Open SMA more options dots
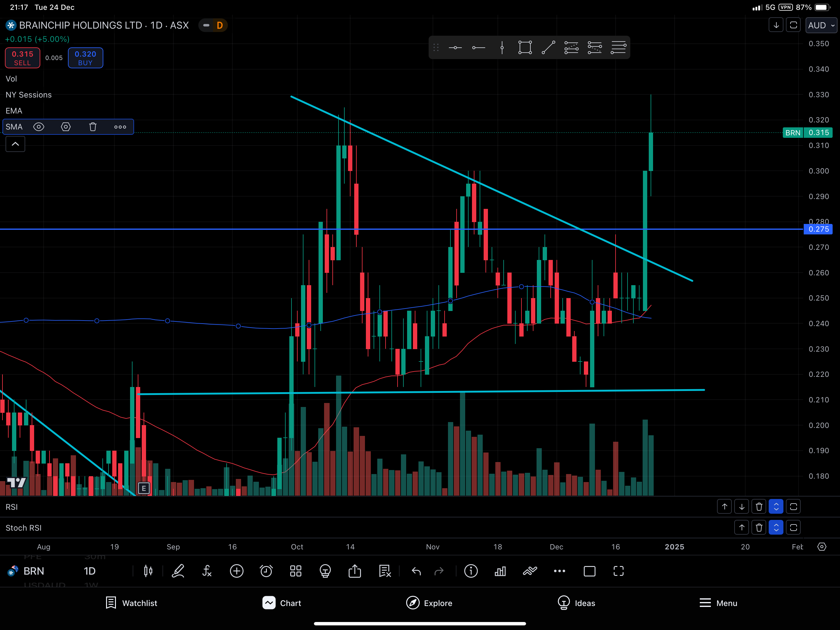 pos(120,127)
